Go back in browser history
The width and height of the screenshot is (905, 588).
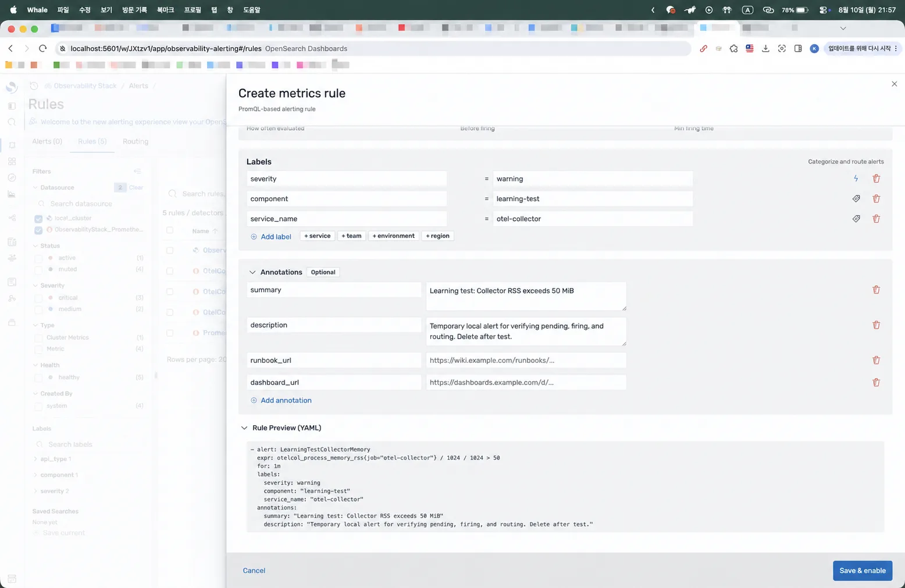click(10, 48)
